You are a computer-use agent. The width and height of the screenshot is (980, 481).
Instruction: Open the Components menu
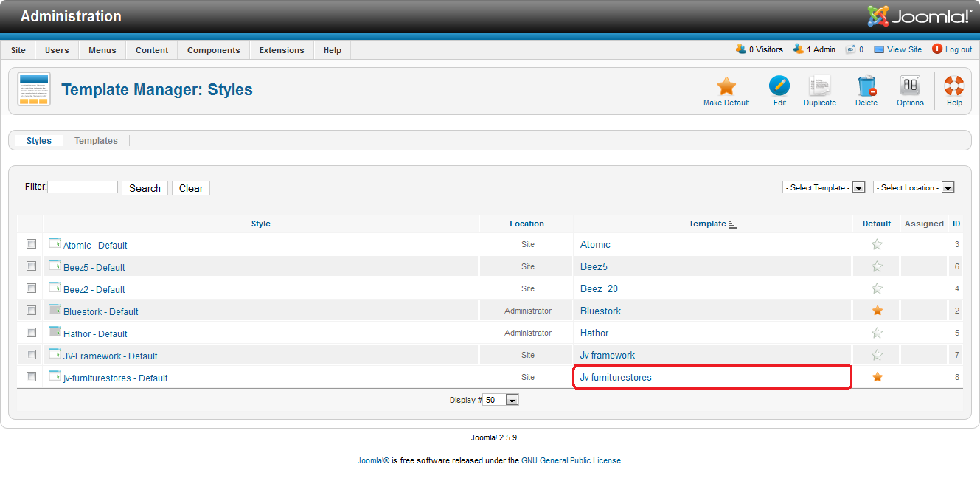[214, 50]
